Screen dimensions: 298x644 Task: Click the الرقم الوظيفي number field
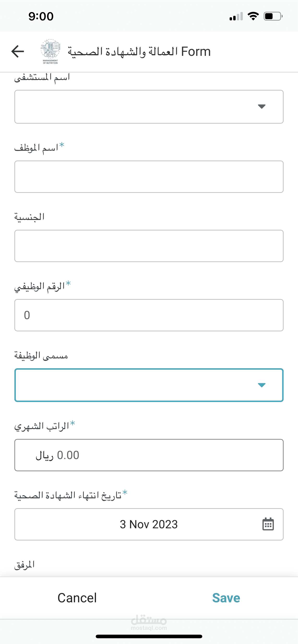[x=149, y=315]
